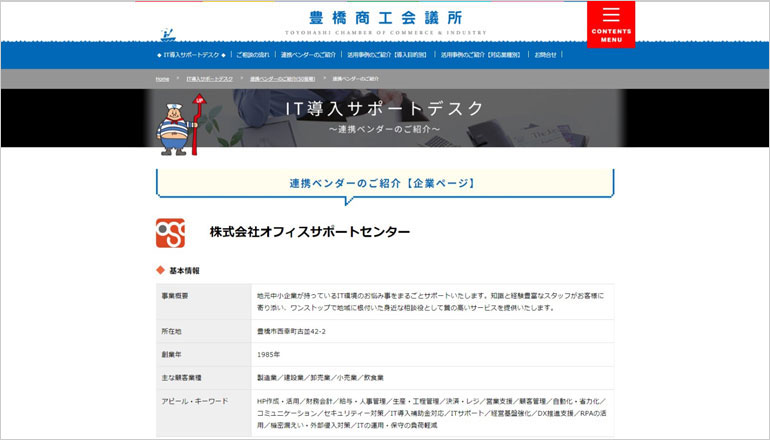Open 活用事例のご紹介【対応業種別】 nav item
The height and width of the screenshot is (440, 770).
coord(480,55)
